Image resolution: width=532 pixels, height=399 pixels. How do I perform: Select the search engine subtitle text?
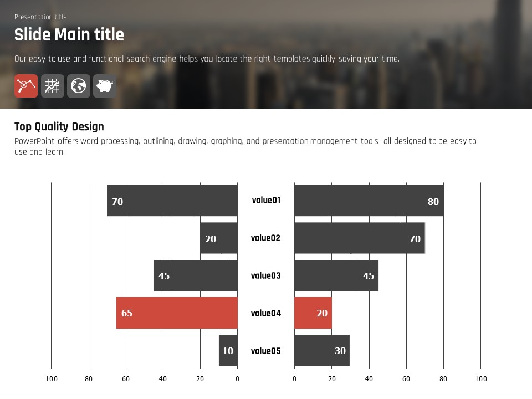[x=207, y=59]
